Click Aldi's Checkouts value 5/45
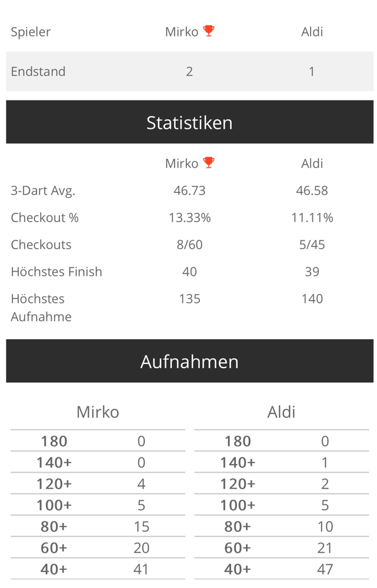This screenshot has width=377, height=588. [x=312, y=245]
